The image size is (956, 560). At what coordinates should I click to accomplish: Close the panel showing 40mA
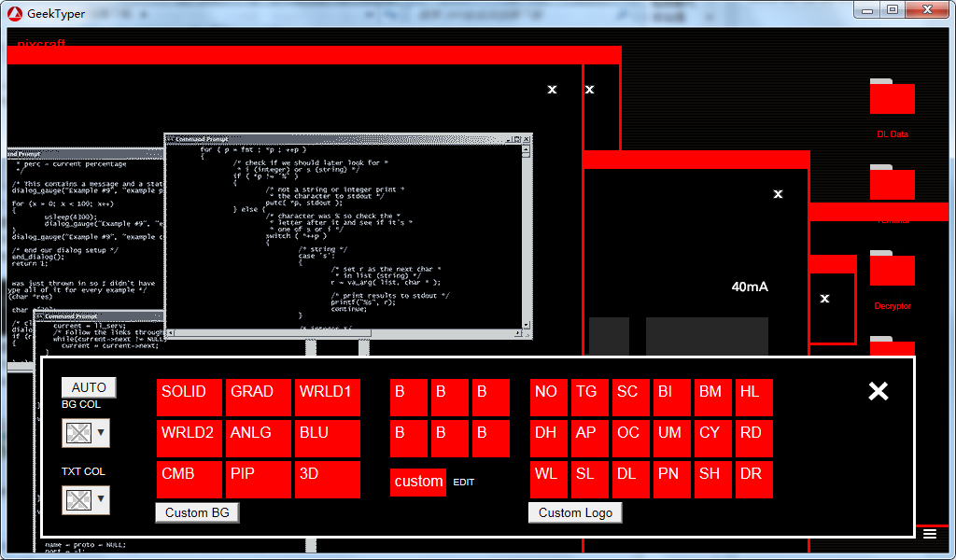tap(778, 194)
